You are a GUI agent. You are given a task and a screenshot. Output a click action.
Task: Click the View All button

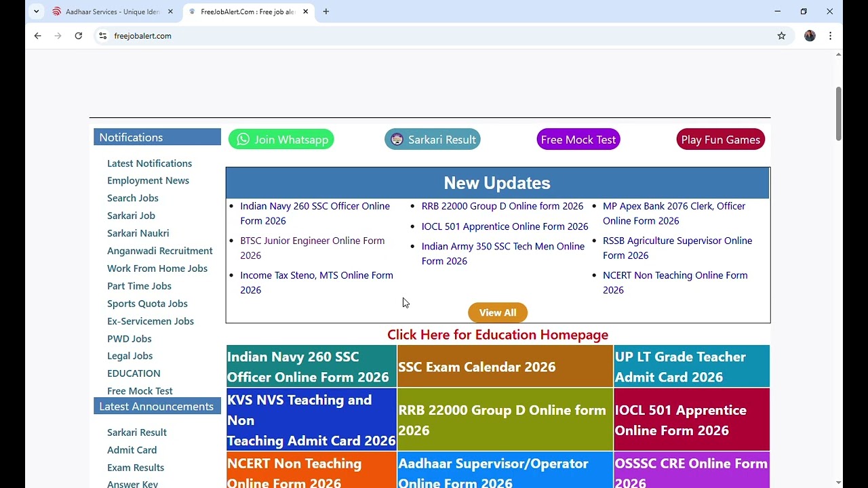(x=498, y=312)
